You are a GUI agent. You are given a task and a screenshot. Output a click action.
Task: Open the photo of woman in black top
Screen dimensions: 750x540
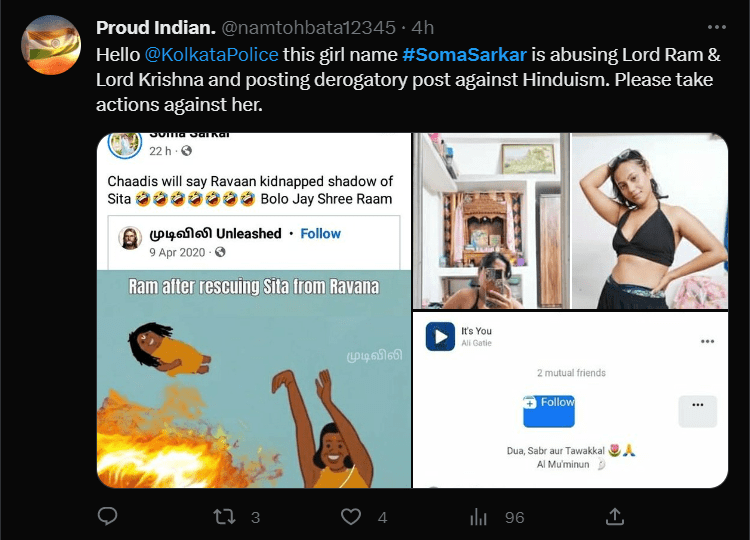[650, 220]
